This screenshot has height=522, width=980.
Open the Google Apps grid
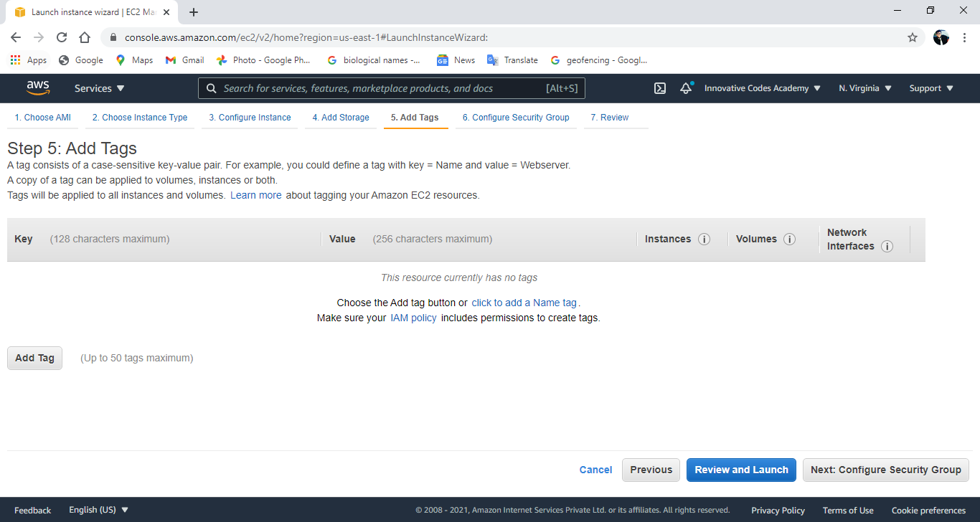15,60
